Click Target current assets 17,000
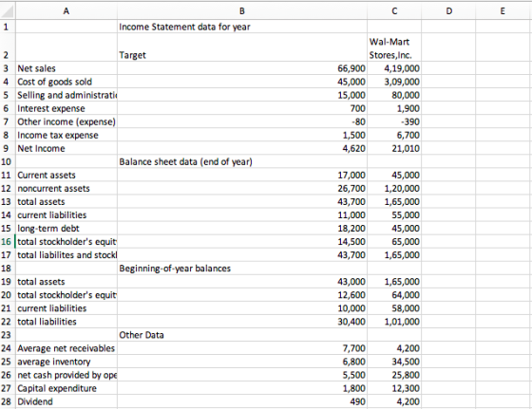This screenshot has width=532, height=409. point(242,176)
